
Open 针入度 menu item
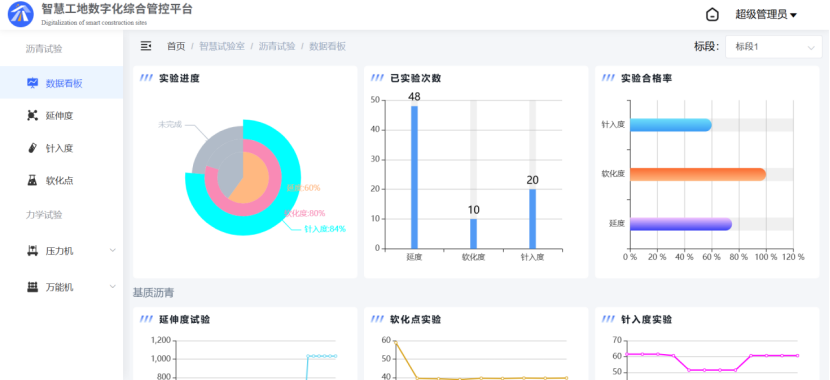(x=61, y=148)
